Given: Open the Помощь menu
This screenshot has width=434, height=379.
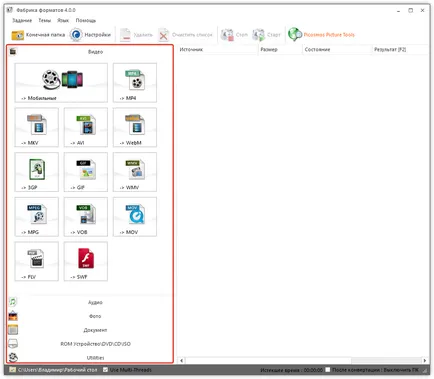Looking at the screenshot, I should [x=86, y=20].
